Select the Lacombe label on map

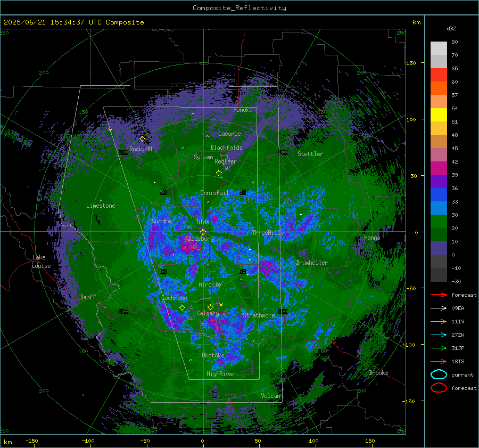tap(229, 134)
